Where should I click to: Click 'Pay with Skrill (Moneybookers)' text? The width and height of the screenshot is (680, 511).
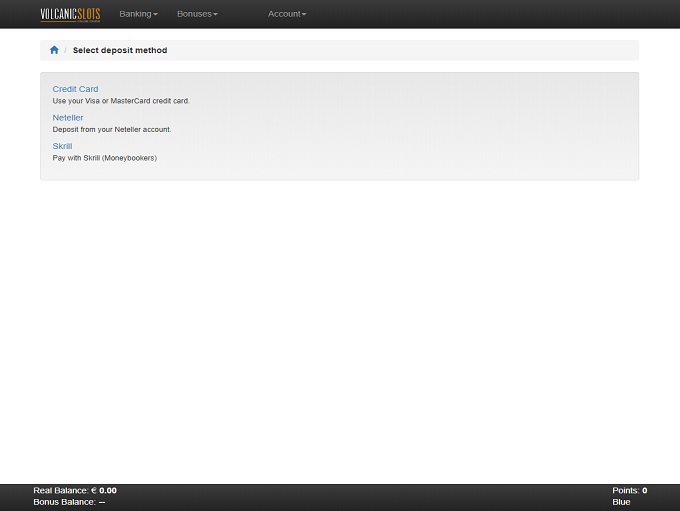(x=105, y=158)
